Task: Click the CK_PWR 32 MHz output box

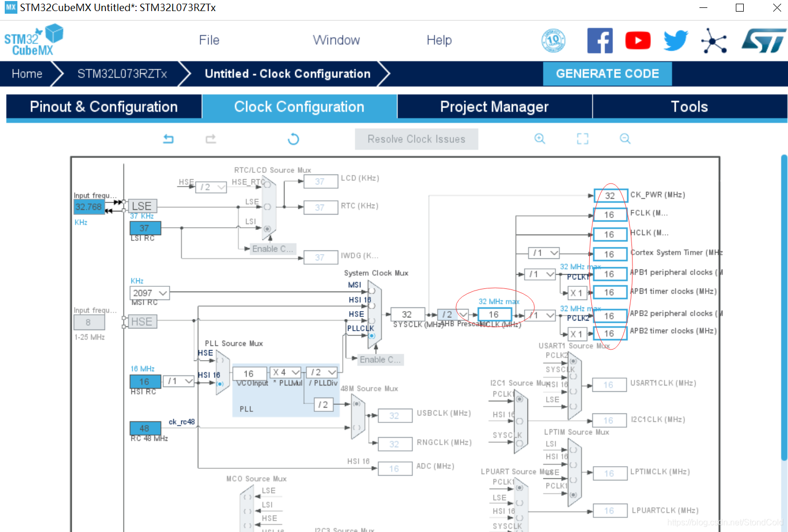Action: [610, 196]
